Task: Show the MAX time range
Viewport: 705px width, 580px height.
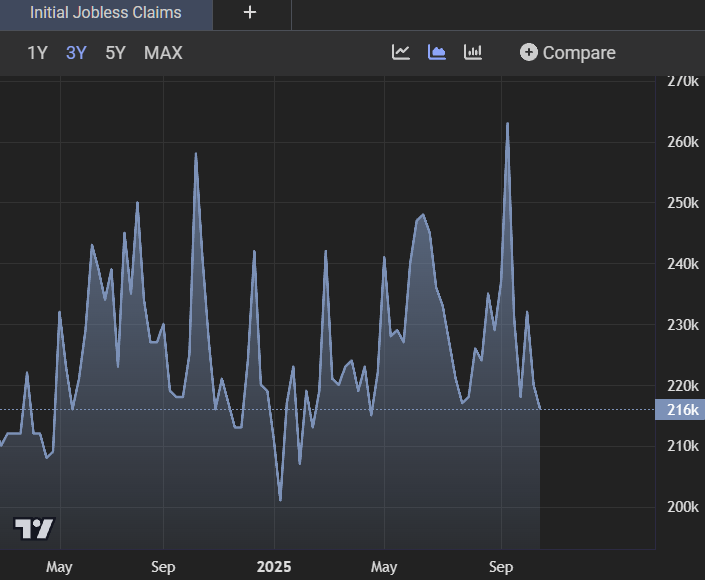Action: (163, 53)
